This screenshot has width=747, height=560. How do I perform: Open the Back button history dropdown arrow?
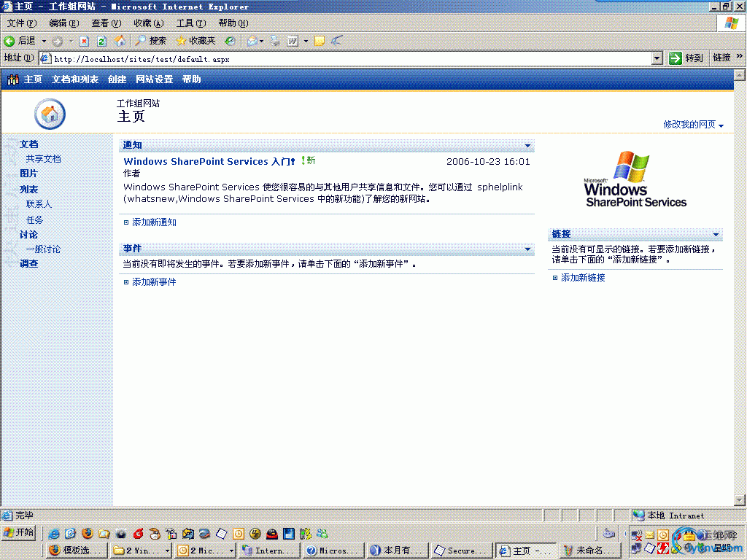coord(44,42)
